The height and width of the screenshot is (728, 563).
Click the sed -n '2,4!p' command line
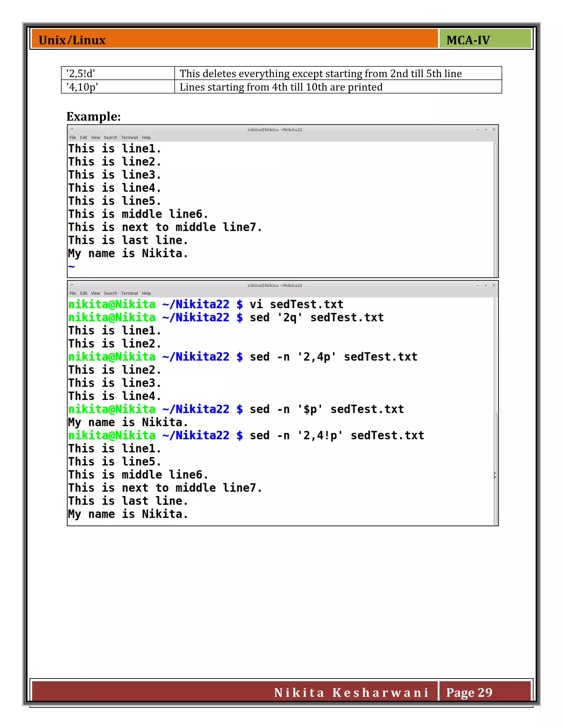[246, 435]
